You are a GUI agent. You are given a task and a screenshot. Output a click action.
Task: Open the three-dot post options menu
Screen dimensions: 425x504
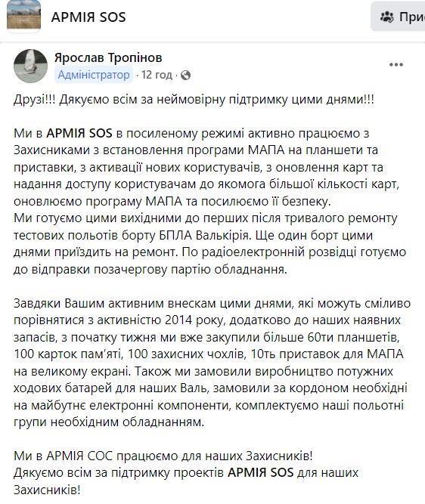coord(396,65)
